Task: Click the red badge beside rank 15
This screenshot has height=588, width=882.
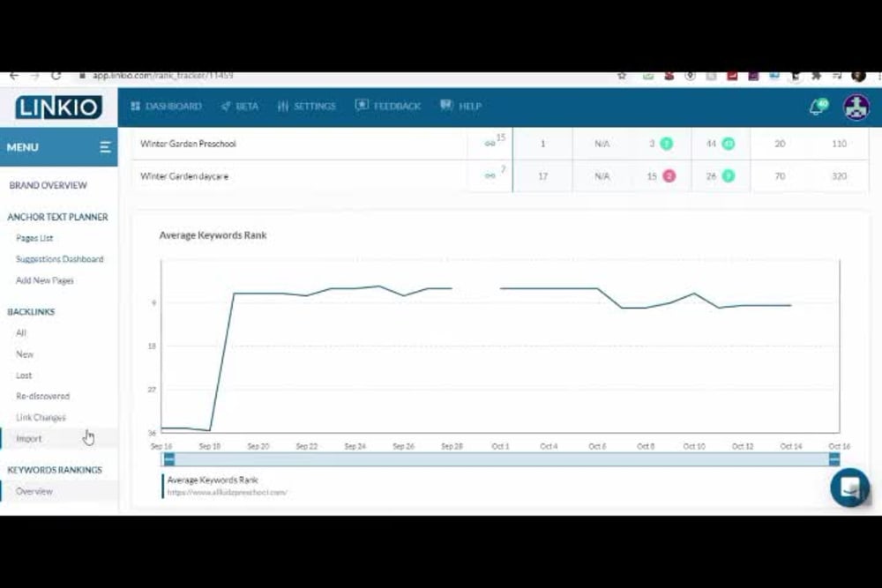Action: [669, 176]
